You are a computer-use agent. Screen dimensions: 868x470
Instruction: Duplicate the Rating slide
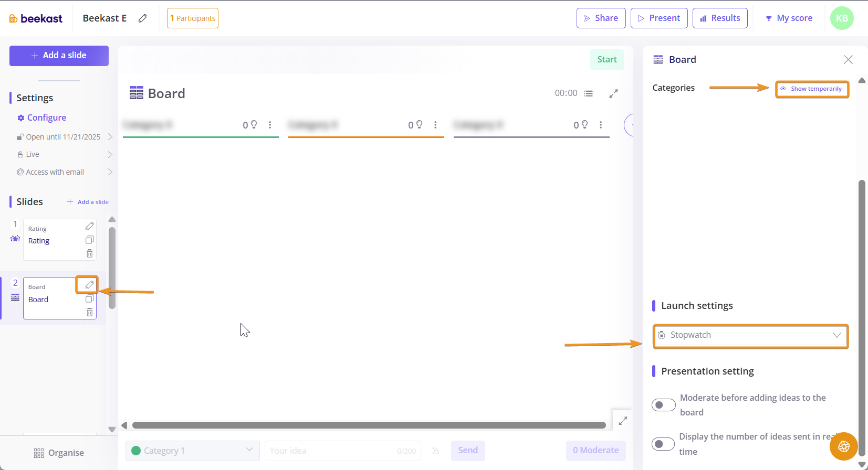click(x=89, y=240)
